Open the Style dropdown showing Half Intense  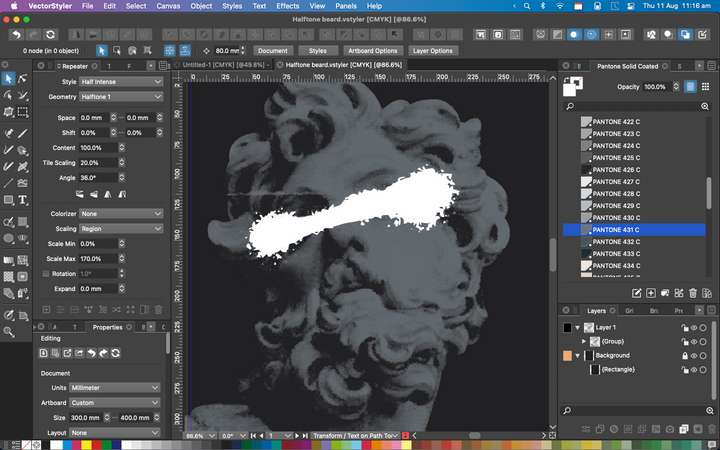coord(121,81)
